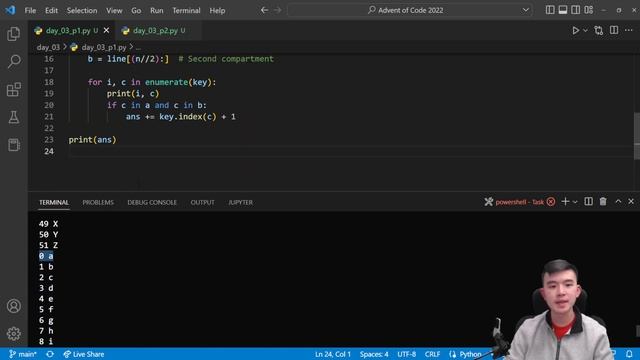The image size is (640, 360).
Task: Switch to the PROBLEMS panel tab
Action: tap(98, 202)
